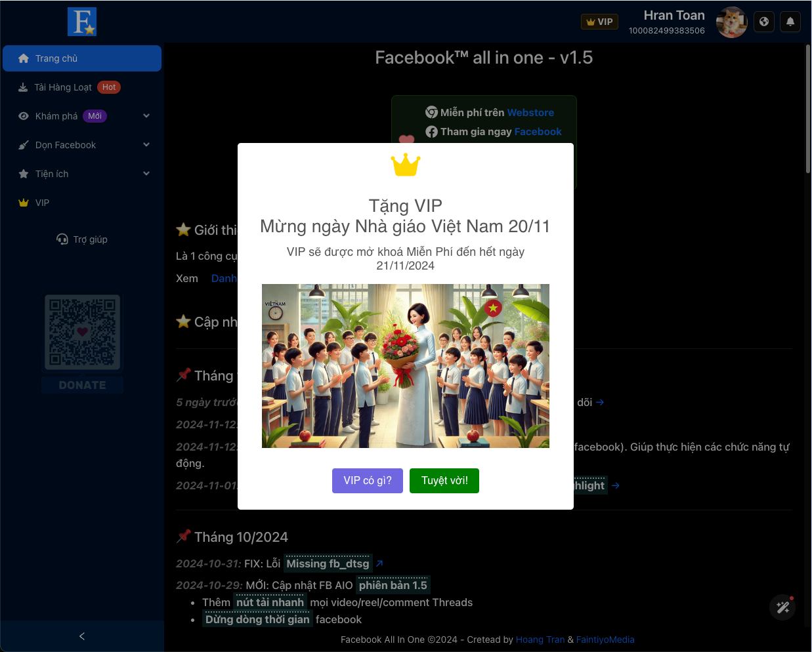Image resolution: width=812 pixels, height=652 pixels.
Task: Open the Trang chủ home menu item
Action: pos(82,58)
